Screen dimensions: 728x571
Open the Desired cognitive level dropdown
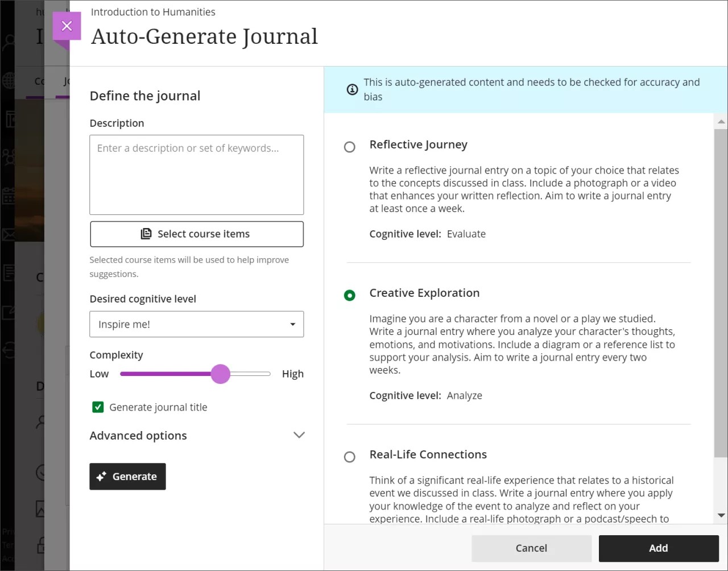196,324
